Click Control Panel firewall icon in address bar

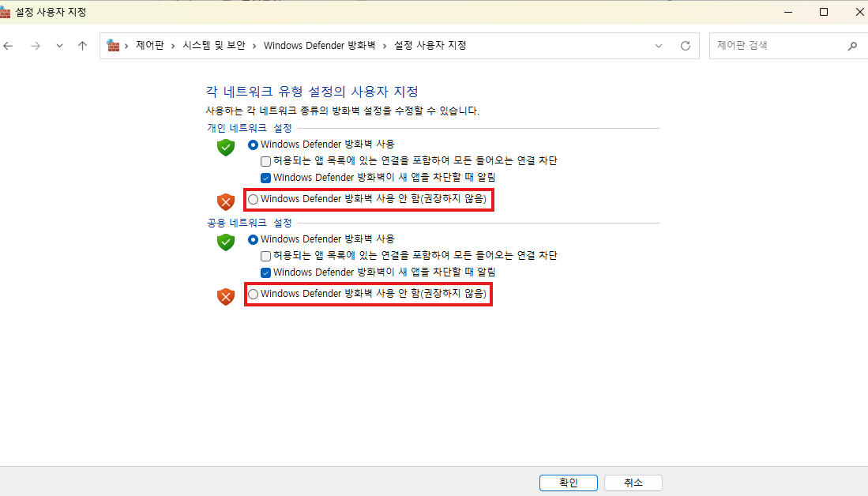(113, 45)
